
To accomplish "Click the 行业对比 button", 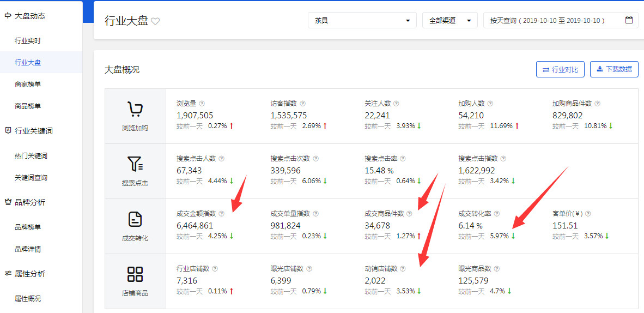I will (560, 69).
